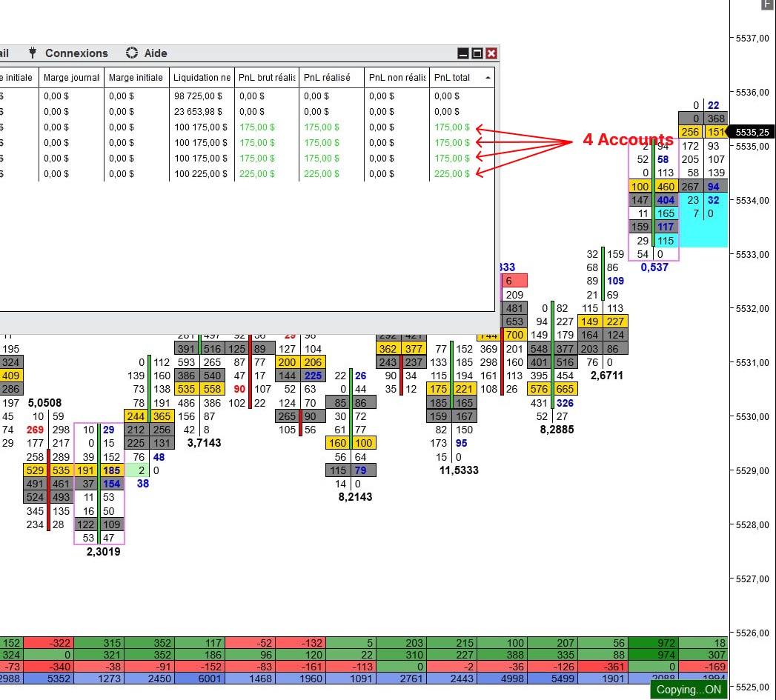
Task: Click the PnL non réalisé column header
Action: [397, 78]
